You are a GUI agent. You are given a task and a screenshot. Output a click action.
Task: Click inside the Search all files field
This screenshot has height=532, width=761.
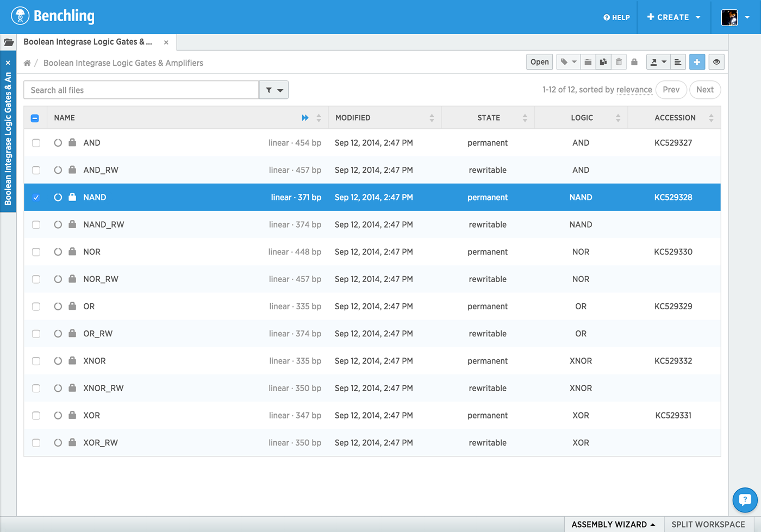click(x=141, y=90)
